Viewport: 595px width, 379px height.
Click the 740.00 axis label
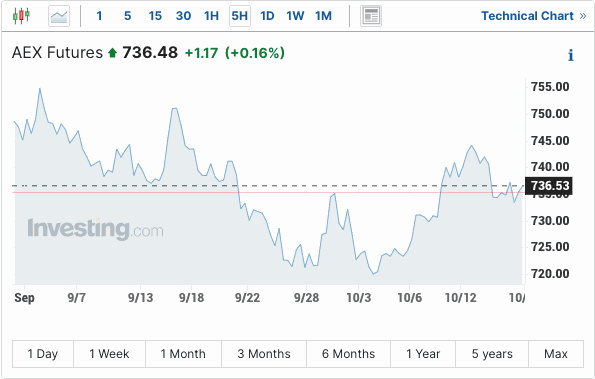point(550,167)
